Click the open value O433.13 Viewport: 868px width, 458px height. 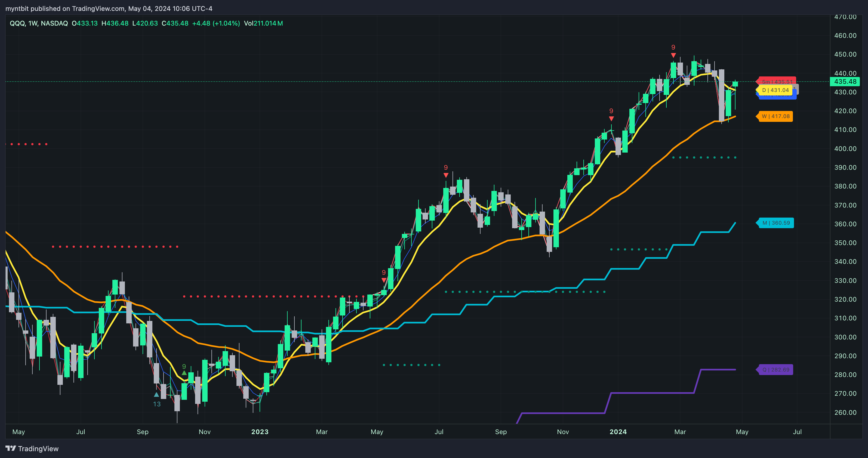(85, 23)
